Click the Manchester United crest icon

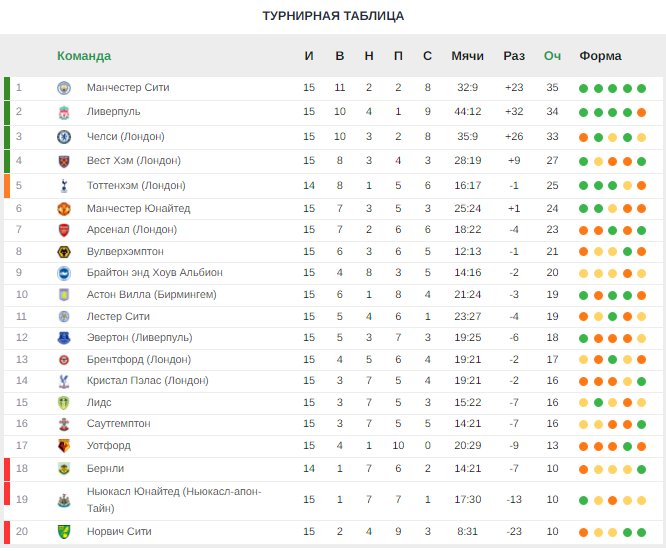pos(64,209)
